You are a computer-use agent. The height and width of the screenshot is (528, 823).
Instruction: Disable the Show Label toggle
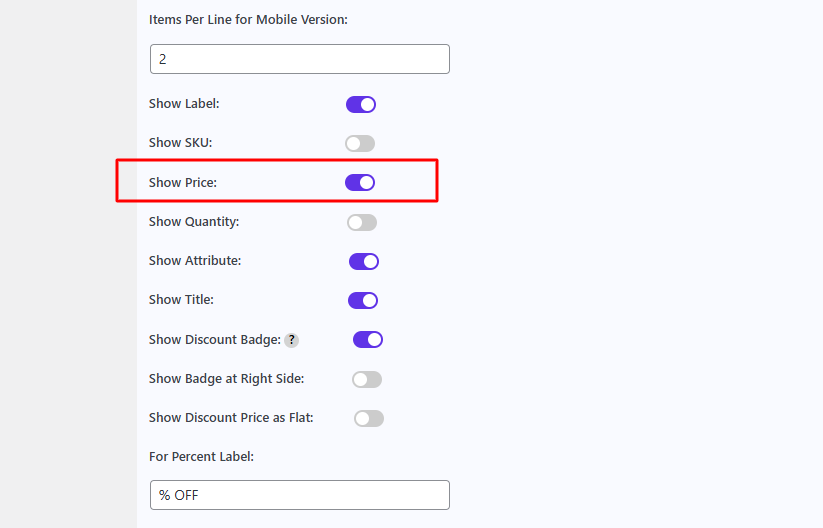(361, 104)
